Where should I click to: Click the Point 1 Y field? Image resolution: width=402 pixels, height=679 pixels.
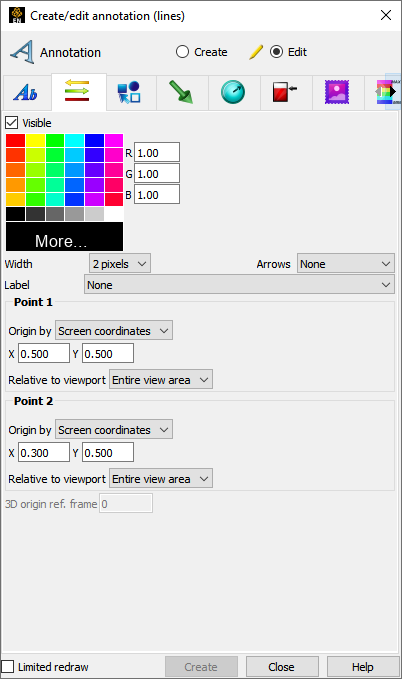[108, 354]
